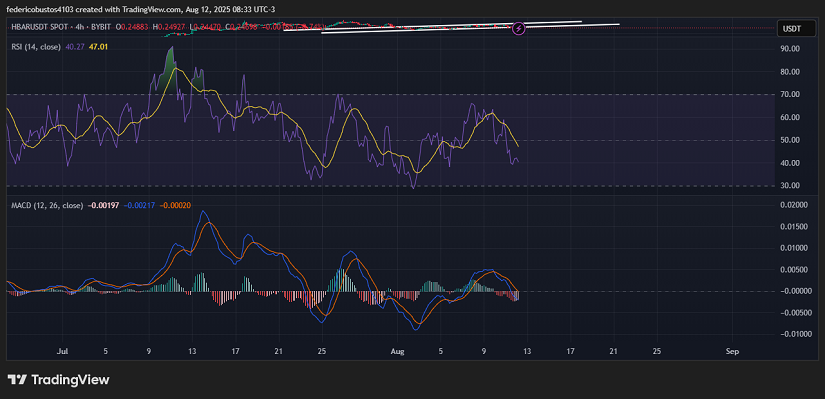Click the blue MACD value -0.00217

(x=139, y=206)
